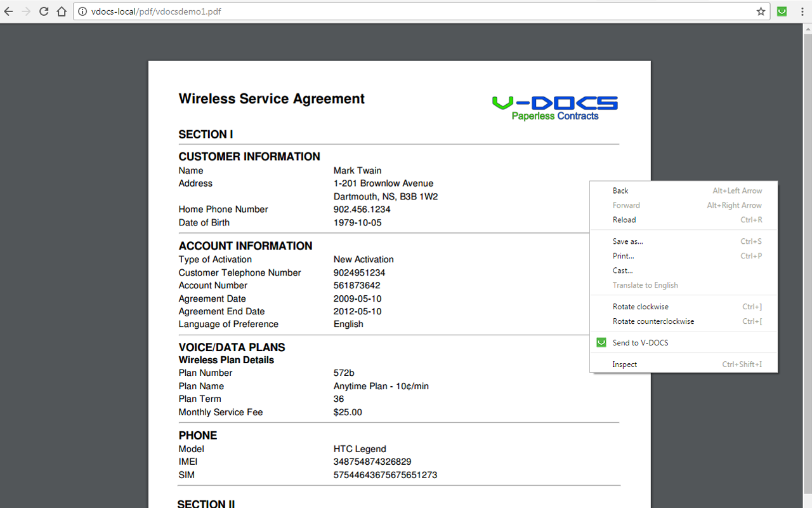Click the forward navigation arrow
This screenshot has height=508, width=812.
[x=25, y=11]
